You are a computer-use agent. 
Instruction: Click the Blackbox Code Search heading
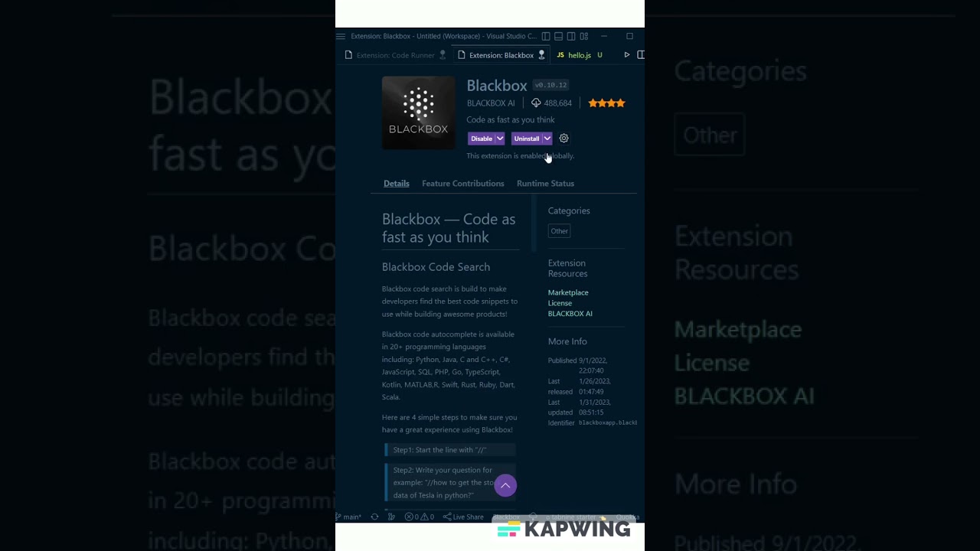436,267
